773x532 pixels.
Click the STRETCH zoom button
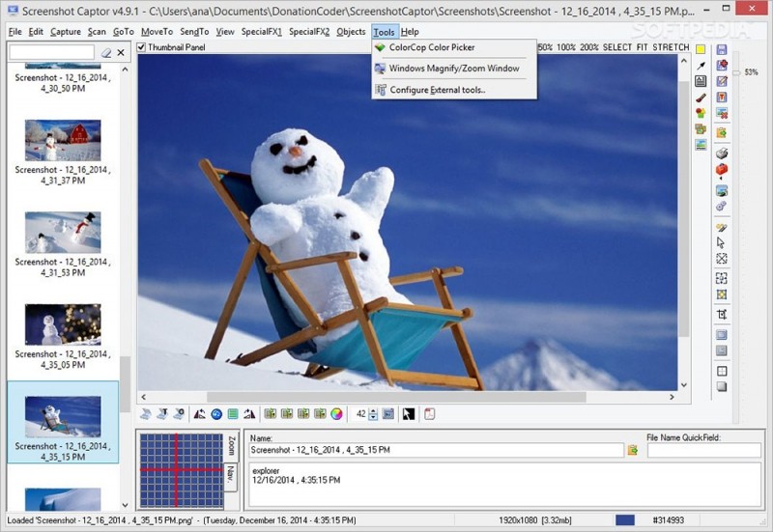click(x=671, y=47)
